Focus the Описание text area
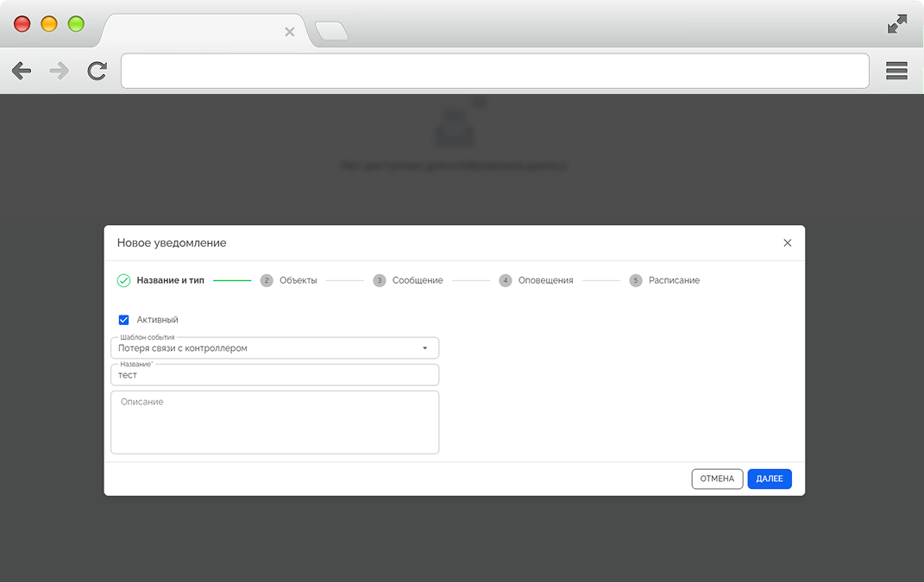Viewport: 924px width, 582px height. (x=274, y=422)
